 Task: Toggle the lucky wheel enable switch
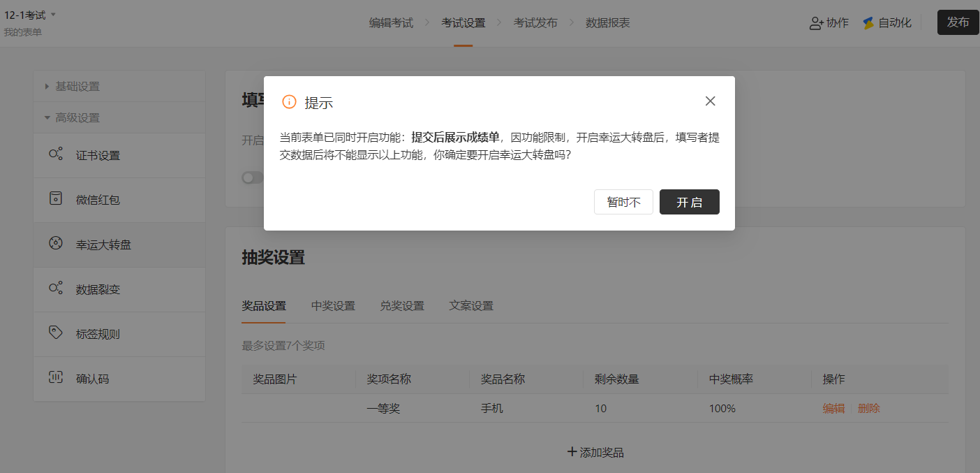[x=253, y=178]
